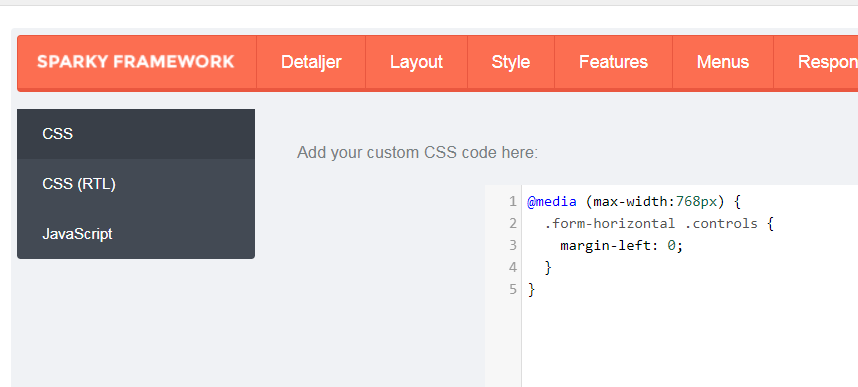Viewport: 858px width, 387px height.
Task: Click line number 2 in the gutter
Action: [512, 223]
